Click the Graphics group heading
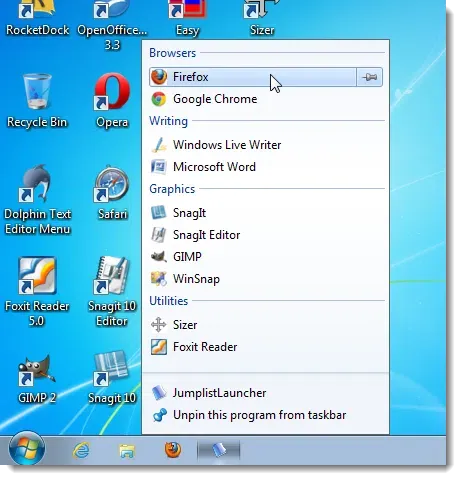461x480 pixels. 172,189
